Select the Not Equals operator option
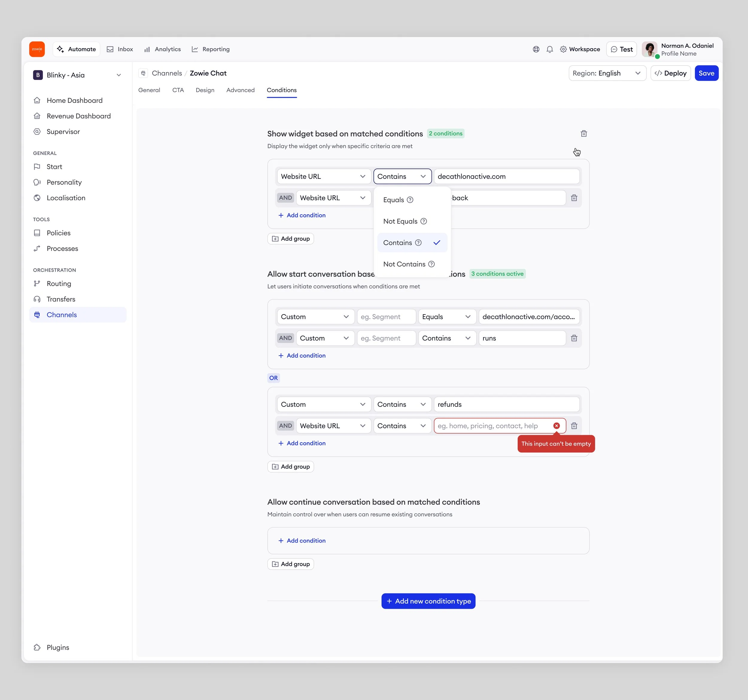The width and height of the screenshot is (748, 700). click(400, 221)
